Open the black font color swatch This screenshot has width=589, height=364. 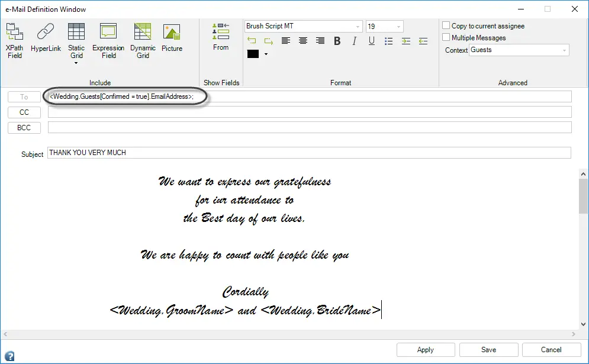point(253,54)
